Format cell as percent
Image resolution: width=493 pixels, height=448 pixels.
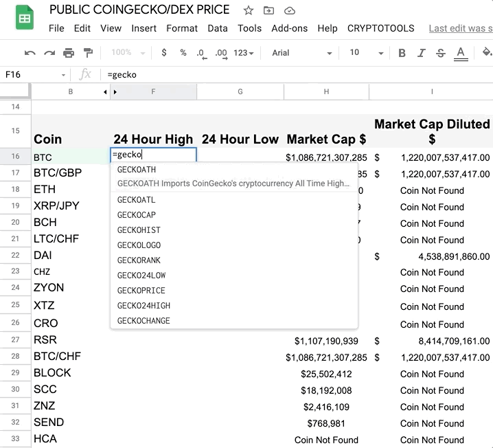(183, 52)
